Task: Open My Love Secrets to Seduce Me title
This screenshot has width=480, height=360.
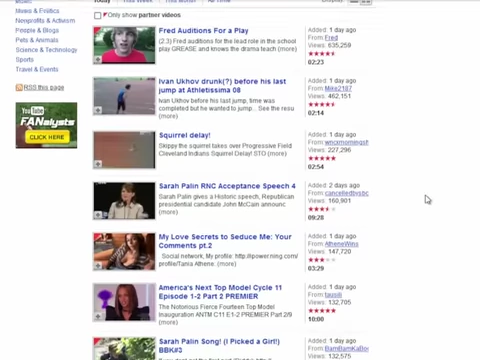Action: pyautogui.click(x=225, y=241)
